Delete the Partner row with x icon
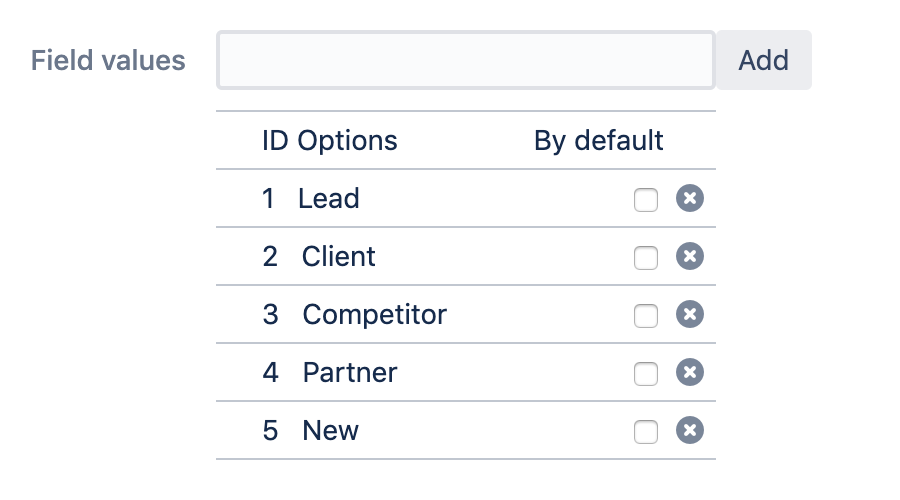The width and height of the screenshot is (900, 500). pyautogui.click(x=690, y=373)
